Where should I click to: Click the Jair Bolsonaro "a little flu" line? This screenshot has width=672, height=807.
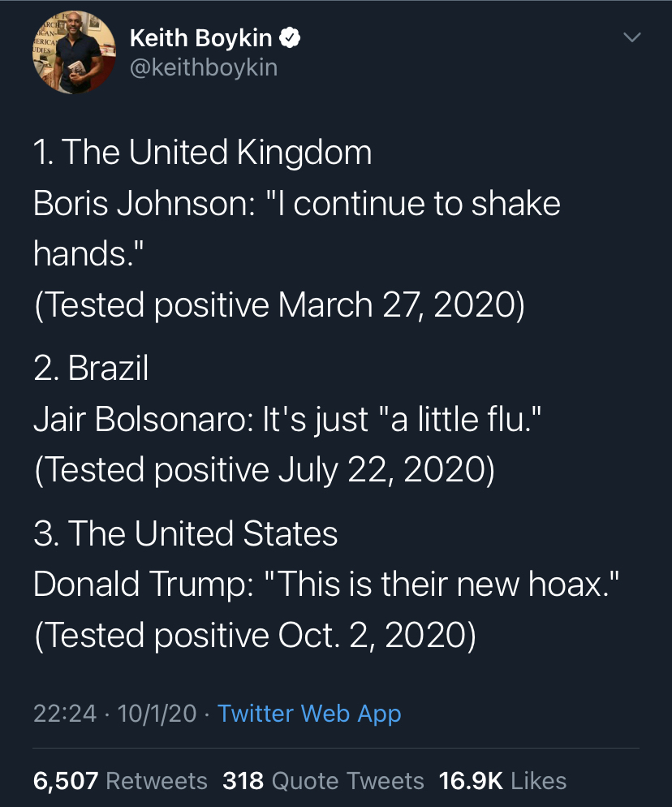[x=287, y=420]
